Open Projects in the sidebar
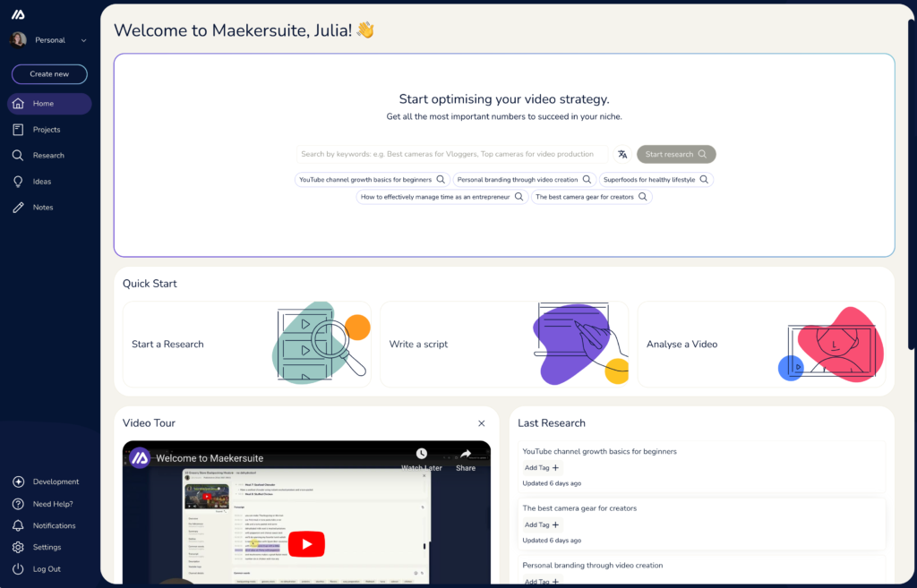 coord(49,130)
